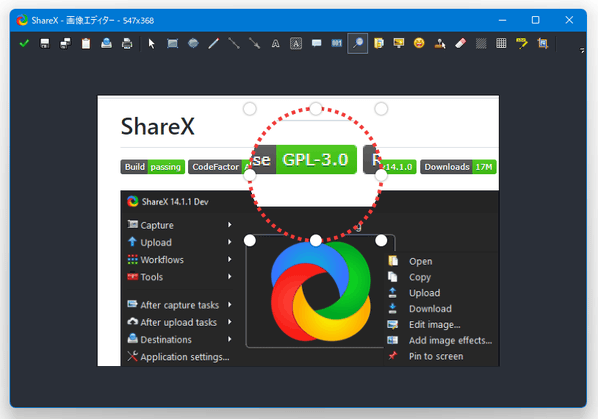Save the image with the floppy icon

pos(45,43)
